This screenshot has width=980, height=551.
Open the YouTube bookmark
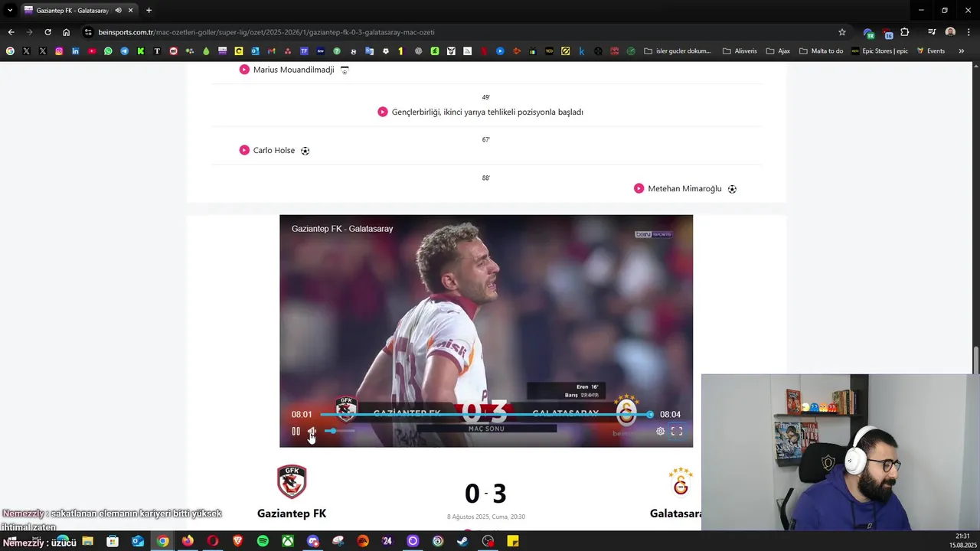pyautogui.click(x=92, y=51)
